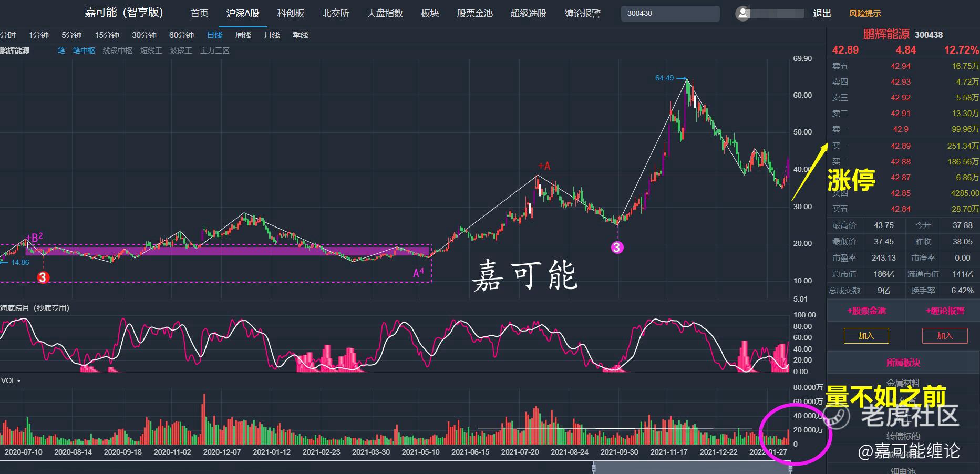Click the user avatar icon
The image size is (980, 474).
point(742,14)
